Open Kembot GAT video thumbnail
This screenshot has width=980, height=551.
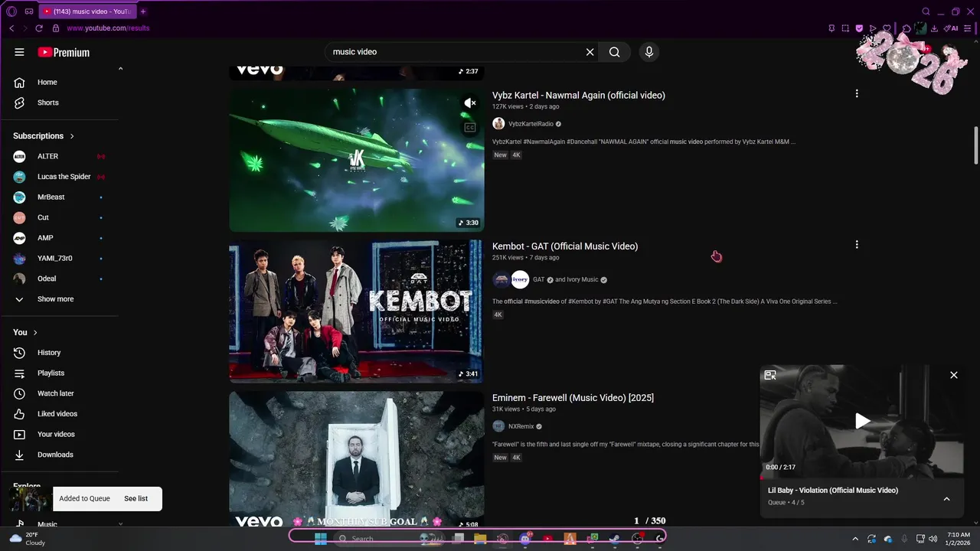(357, 311)
